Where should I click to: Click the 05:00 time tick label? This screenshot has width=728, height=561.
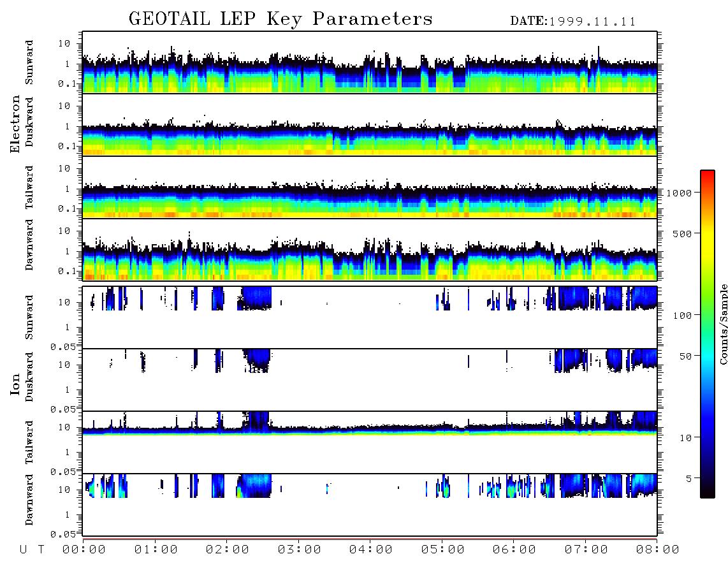point(443,550)
